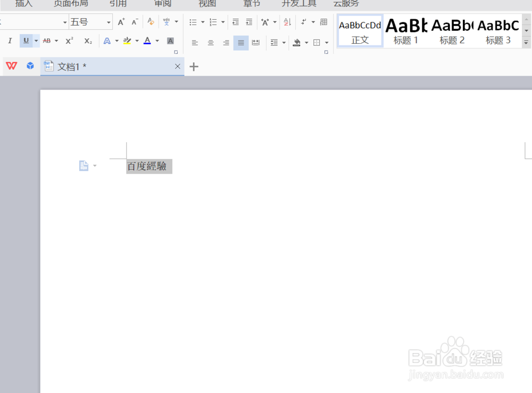532x393 pixels.
Task: Click the show paragraph marks icon
Action: coord(304,22)
